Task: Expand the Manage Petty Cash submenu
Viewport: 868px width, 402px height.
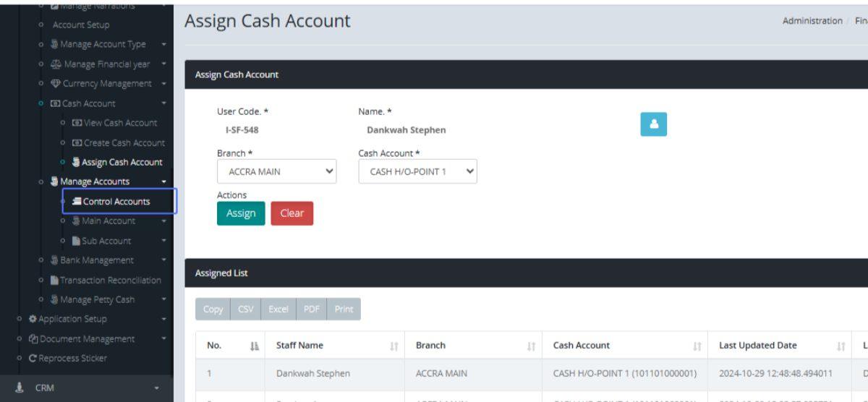Action: 164,300
